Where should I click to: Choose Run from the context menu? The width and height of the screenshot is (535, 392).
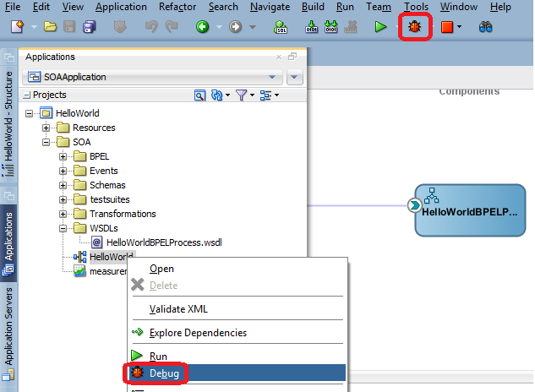[x=237, y=356]
